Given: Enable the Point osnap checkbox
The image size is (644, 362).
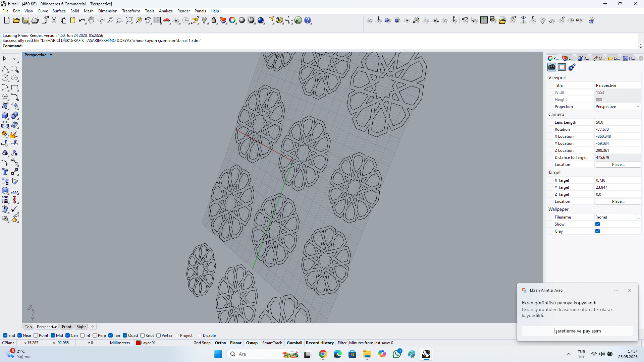Looking at the screenshot, I should tap(36, 336).
